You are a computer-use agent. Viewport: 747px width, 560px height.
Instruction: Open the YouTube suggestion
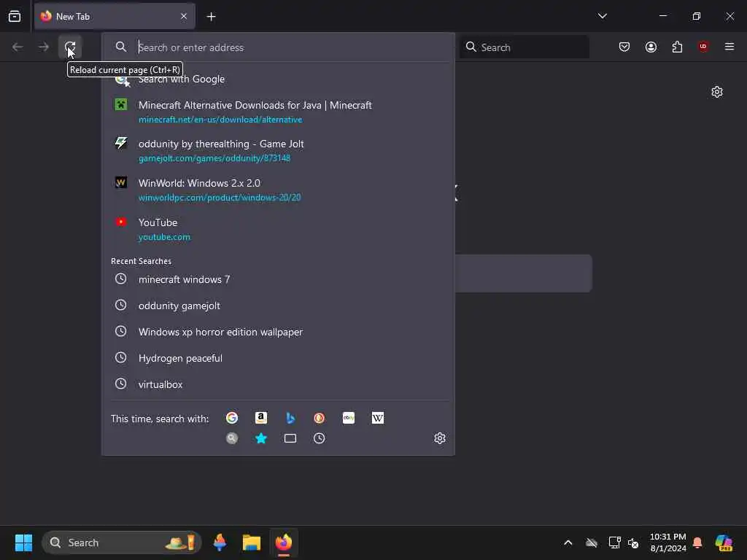click(x=278, y=229)
